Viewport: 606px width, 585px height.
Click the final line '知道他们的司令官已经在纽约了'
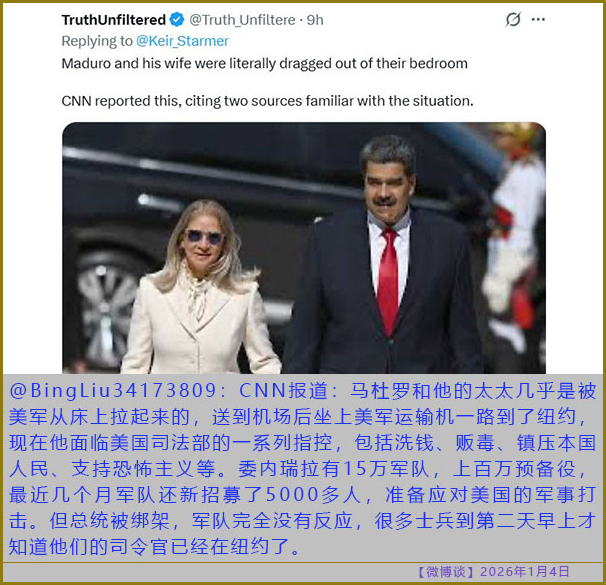coord(154,547)
